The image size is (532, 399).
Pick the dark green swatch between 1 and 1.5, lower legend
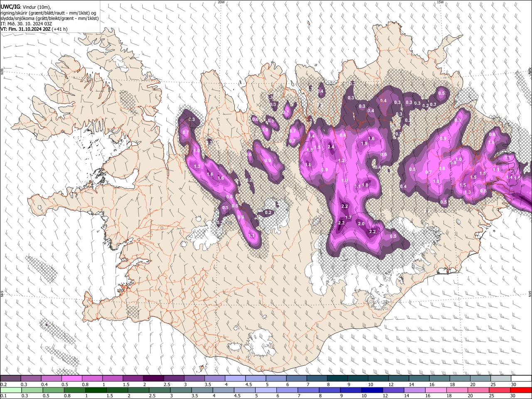[x=95, y=390]
